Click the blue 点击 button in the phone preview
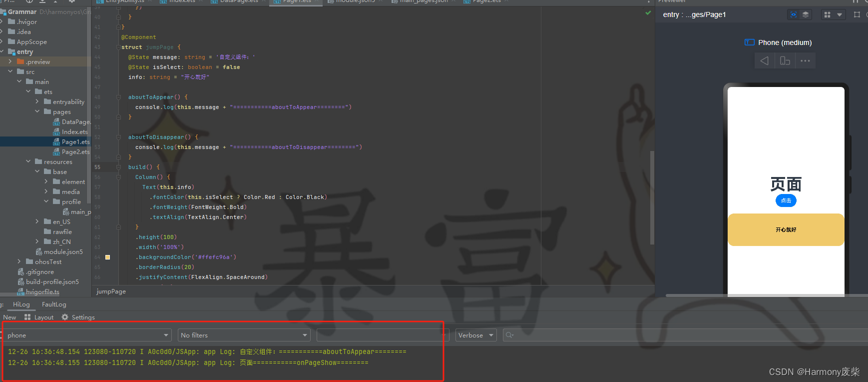 coord(786,200)
